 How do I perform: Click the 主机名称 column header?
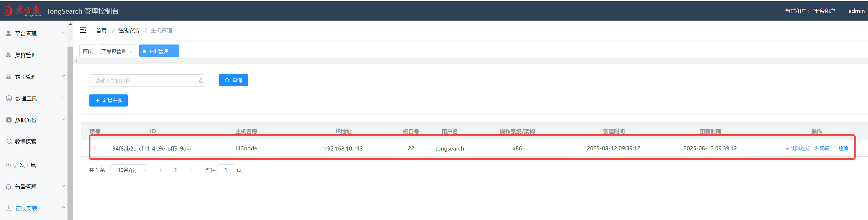click(x=246, y=131)
